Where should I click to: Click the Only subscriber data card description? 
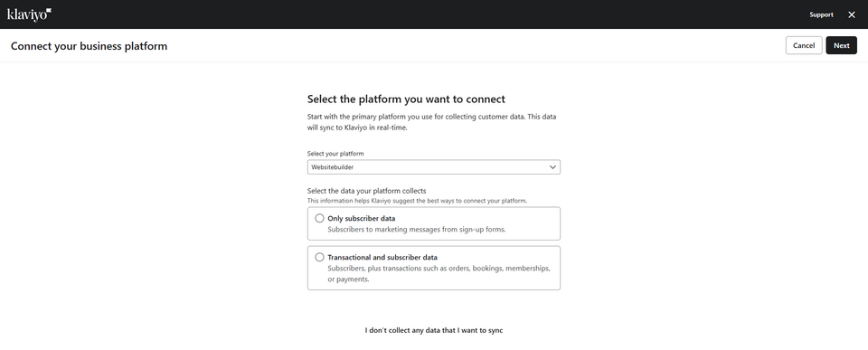pyautogui.click(x=416, y=229)
